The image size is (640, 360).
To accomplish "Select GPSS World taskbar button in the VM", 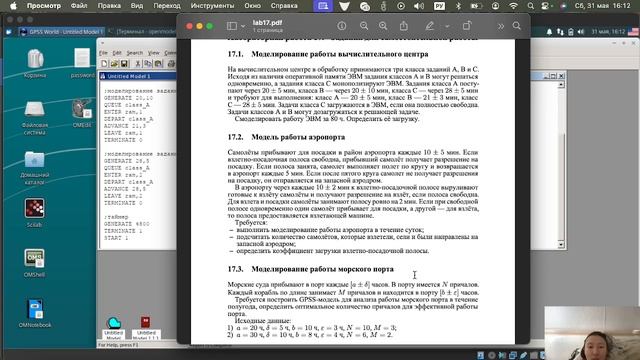I will click(x=62, y=32).
